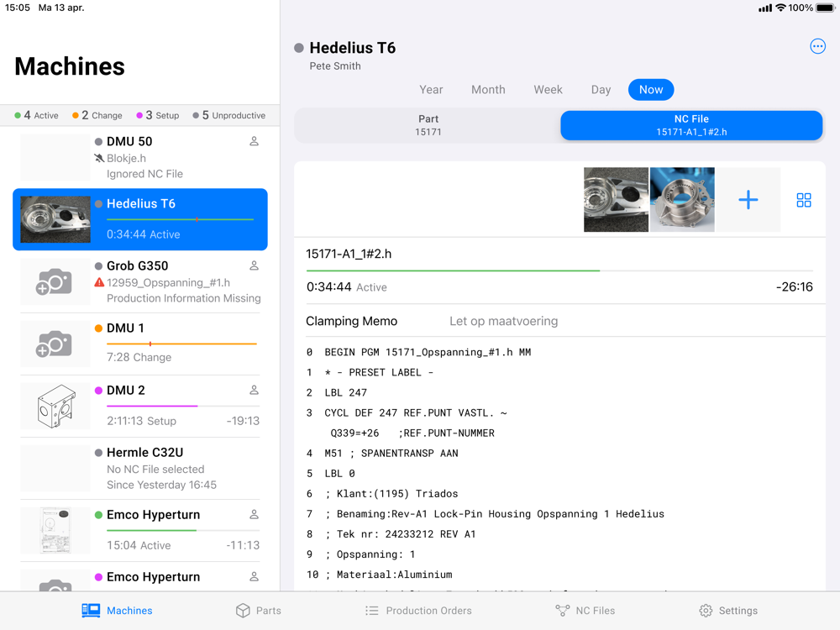Switch time range to Week
Screen dimensions: 840x630
pyautogui.click(x=548, y=90)
